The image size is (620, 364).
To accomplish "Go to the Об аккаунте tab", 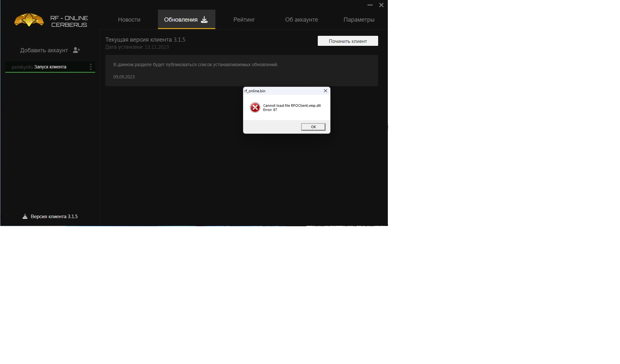I will point(301,20).
